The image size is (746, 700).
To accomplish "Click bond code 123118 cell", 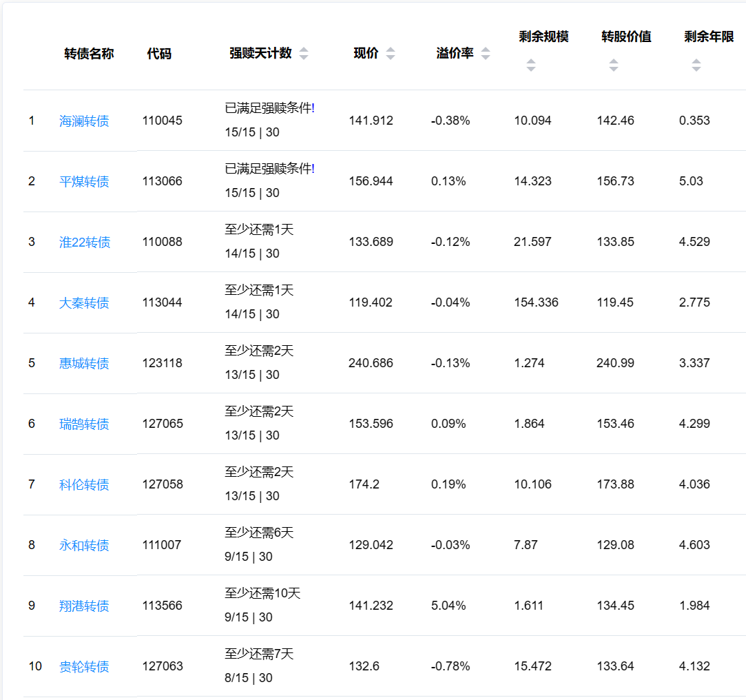I will coord(163,363).
